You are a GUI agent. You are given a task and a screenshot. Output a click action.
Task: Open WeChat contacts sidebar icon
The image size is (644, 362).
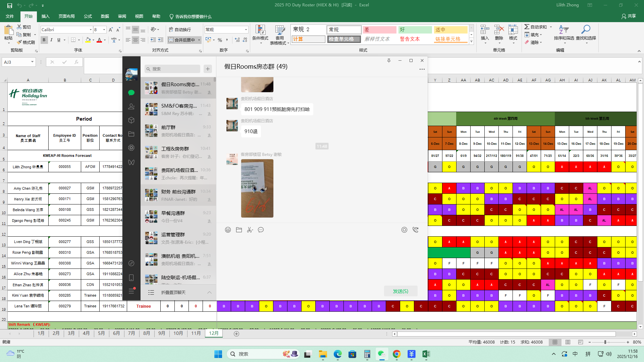131,107
